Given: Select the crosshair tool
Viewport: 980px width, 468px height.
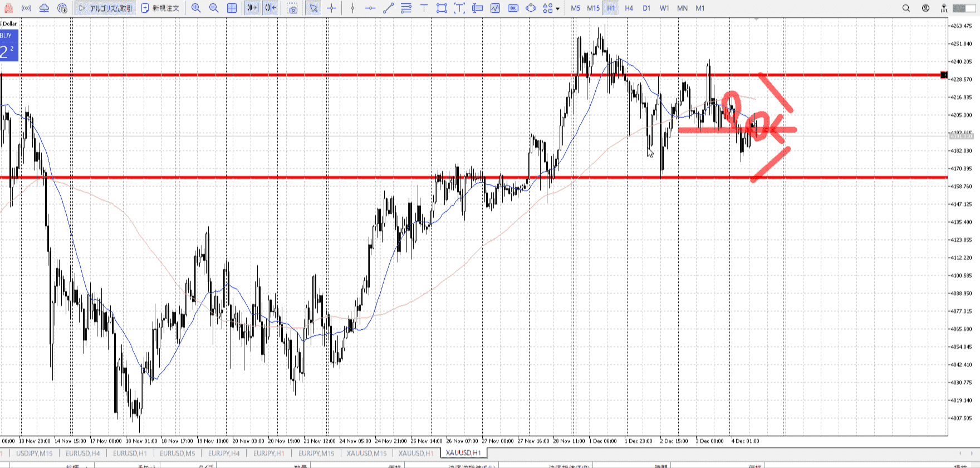Looking at the screenshot, I should [x=332, y=8].
